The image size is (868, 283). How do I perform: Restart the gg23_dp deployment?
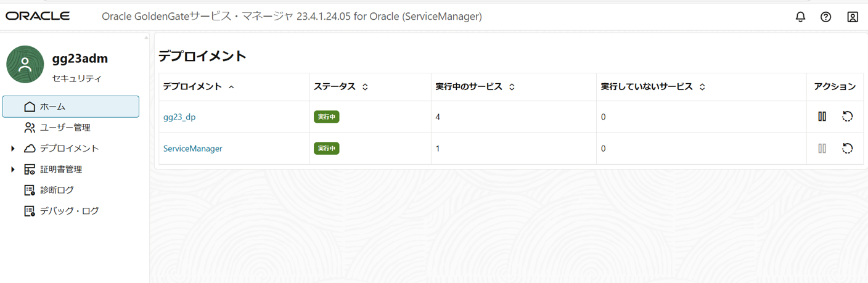coord(848,117)
